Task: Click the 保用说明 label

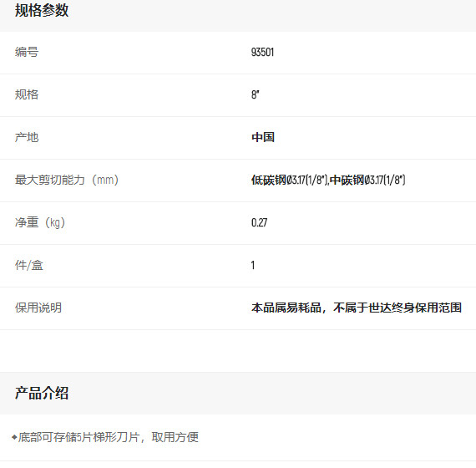Action: coord(38,308)
